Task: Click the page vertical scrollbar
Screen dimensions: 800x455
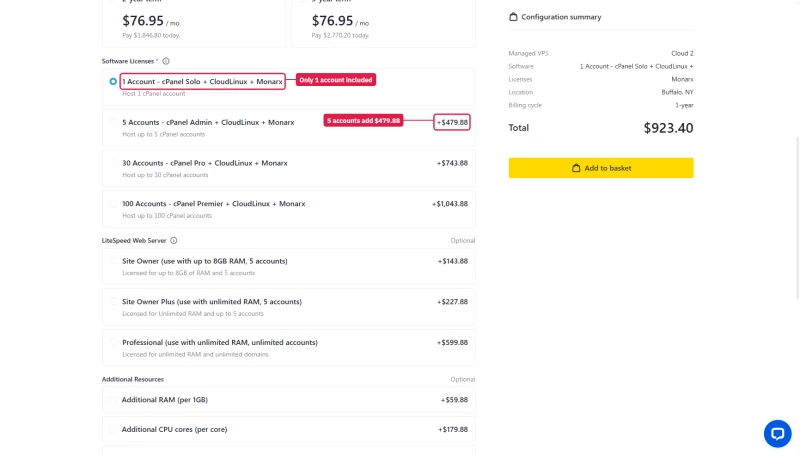Action: [797, 219]
